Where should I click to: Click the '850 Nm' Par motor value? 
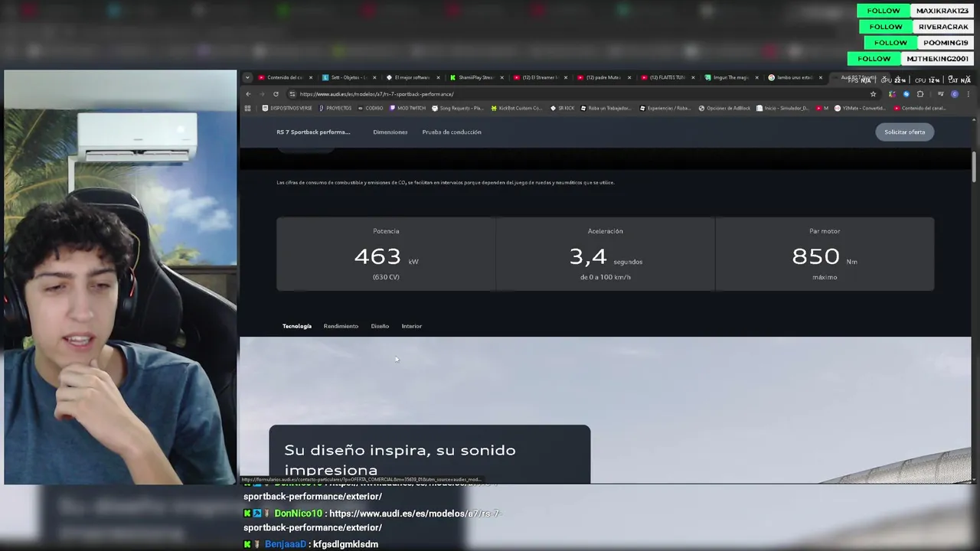point(824,256)
